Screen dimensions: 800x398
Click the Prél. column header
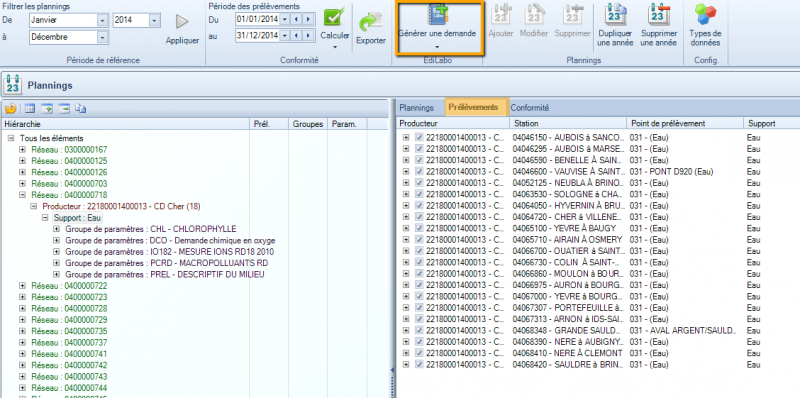pyautogui.click(x=269, y=123)
